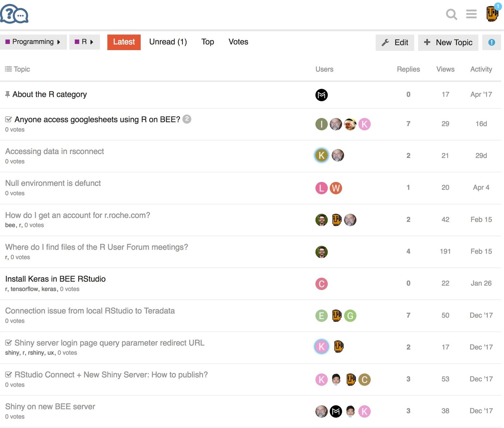The image size is (504, 428).
Task: Click solved checkbox on Shiny server login topic
Action: 9,343
